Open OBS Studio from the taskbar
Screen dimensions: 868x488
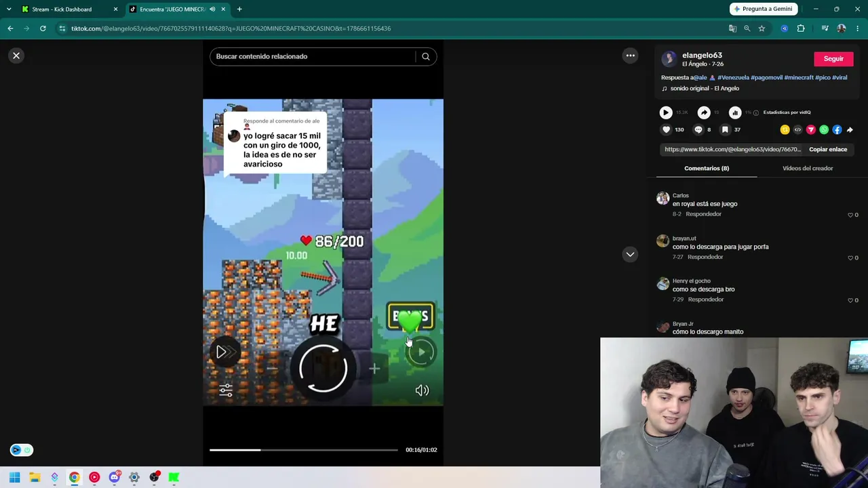tap(154, 477)
